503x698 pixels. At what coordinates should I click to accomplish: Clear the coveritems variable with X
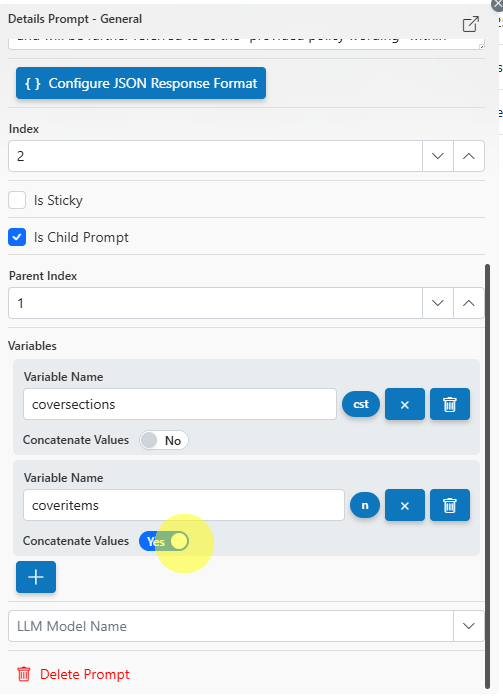(405, 505)
